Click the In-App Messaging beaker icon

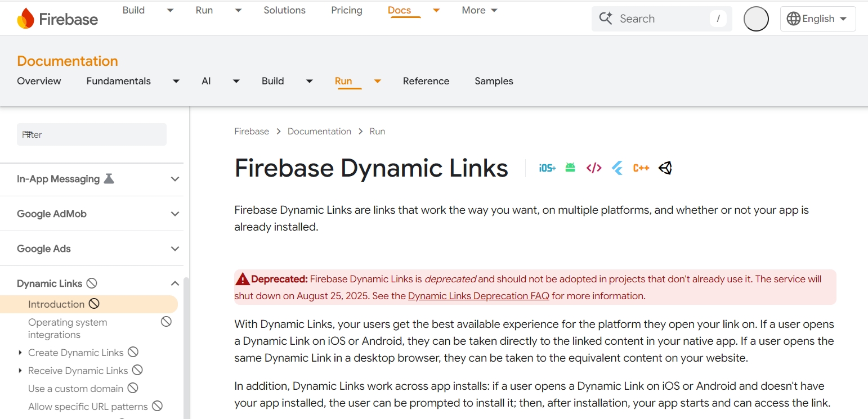pos(109,179)
